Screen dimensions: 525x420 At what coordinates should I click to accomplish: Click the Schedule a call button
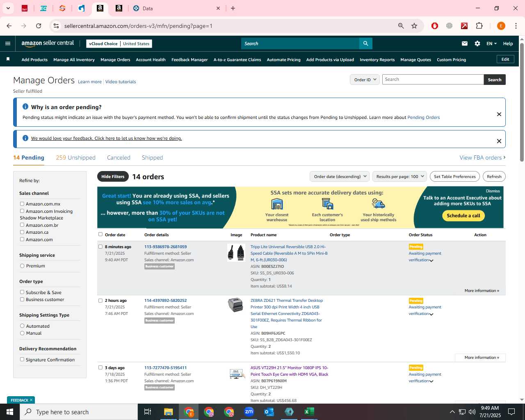click(463, 215)
